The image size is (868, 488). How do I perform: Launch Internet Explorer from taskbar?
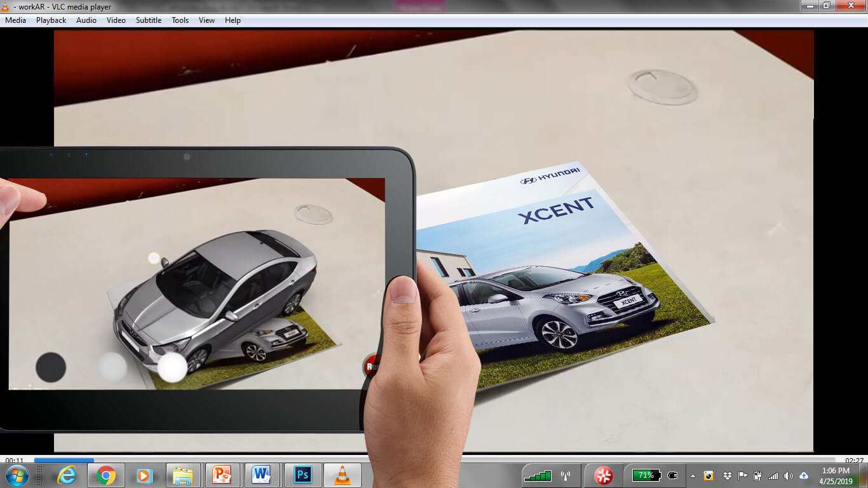pos(66,475)
